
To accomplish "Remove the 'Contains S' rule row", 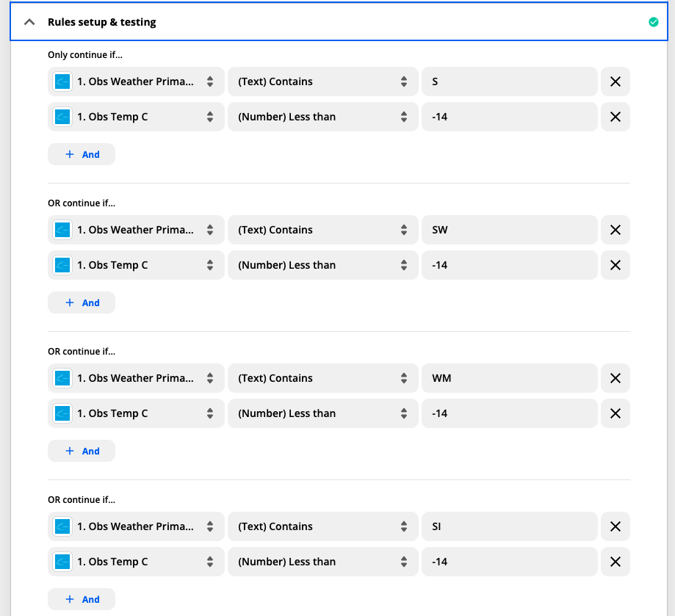I will pyautogui.click(x=616, y=81).
